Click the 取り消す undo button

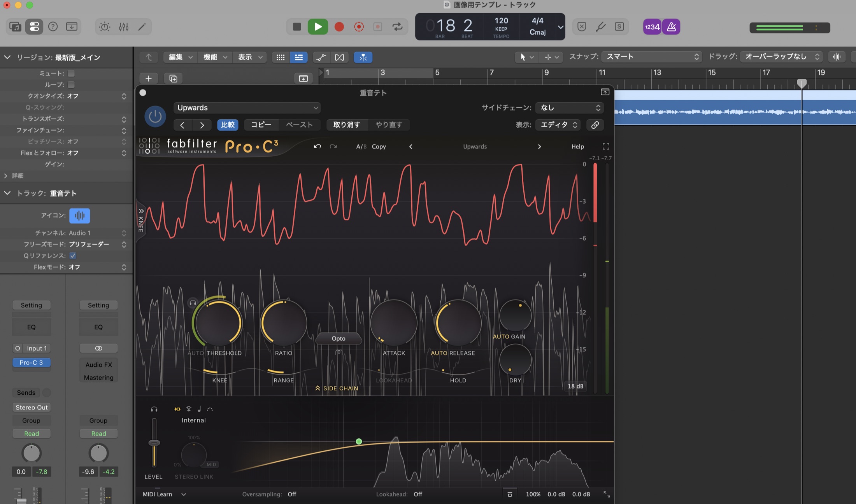pos(346,125)
